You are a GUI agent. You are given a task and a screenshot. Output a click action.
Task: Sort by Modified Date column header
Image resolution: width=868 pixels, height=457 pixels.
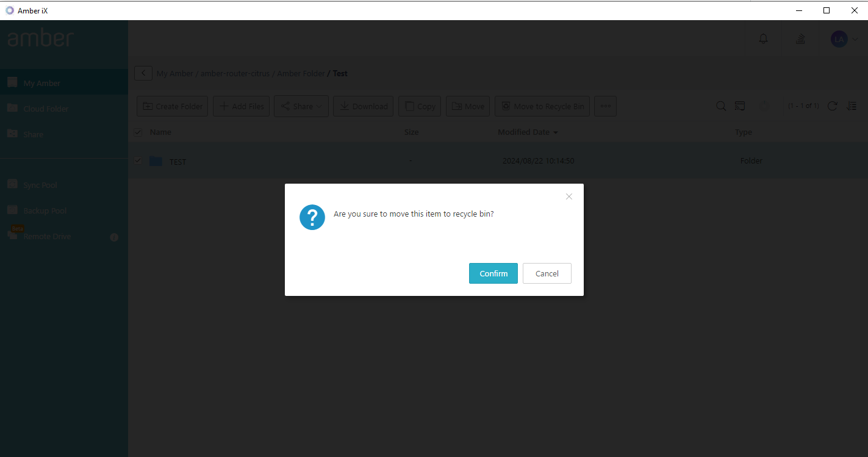[528, 132]
